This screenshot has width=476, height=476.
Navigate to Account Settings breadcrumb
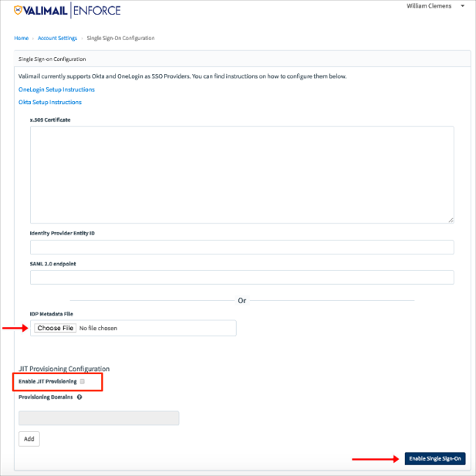(x=58, y=38)
